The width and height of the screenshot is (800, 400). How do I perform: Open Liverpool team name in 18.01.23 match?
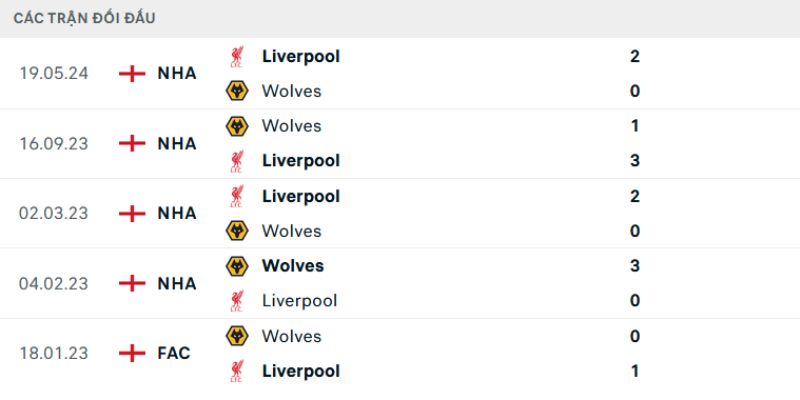pos(300,371)
